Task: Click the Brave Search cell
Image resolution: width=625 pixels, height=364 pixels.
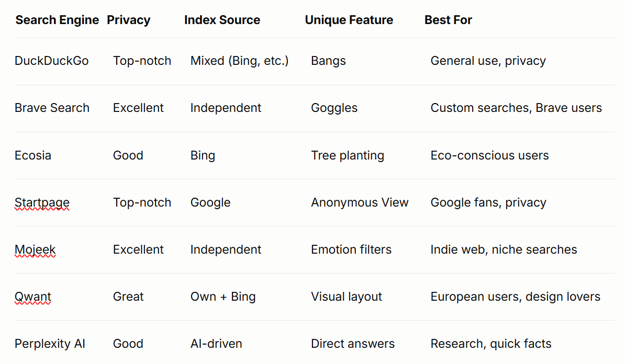Action: coord(52,108)
